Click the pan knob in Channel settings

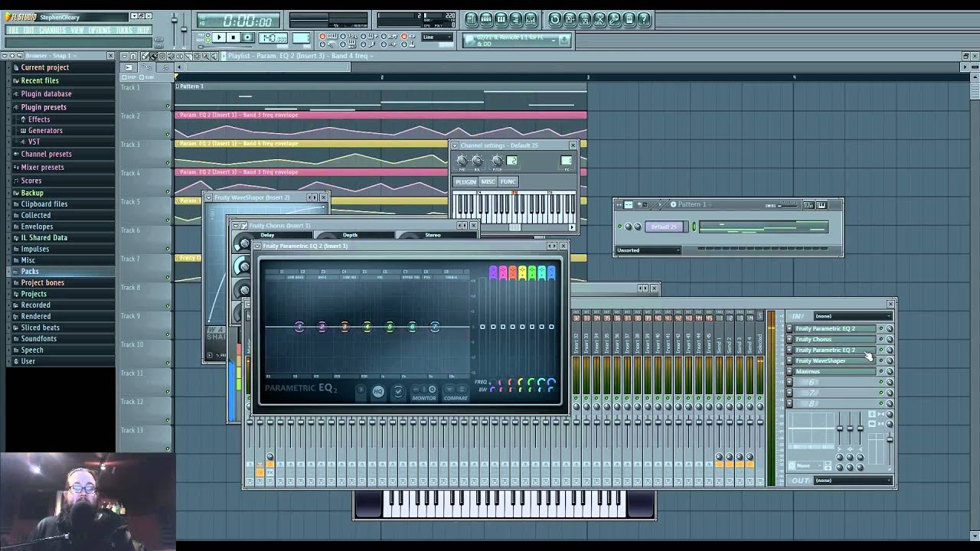tap(462, 160)
